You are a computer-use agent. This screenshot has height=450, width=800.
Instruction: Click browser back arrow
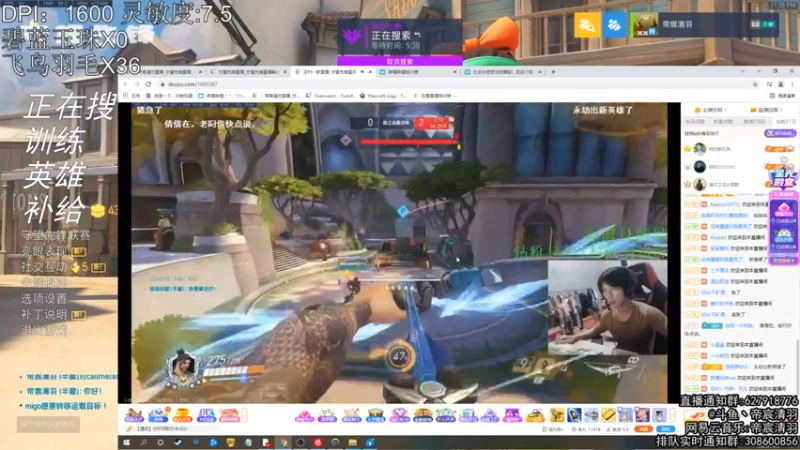tap(126, 84)
